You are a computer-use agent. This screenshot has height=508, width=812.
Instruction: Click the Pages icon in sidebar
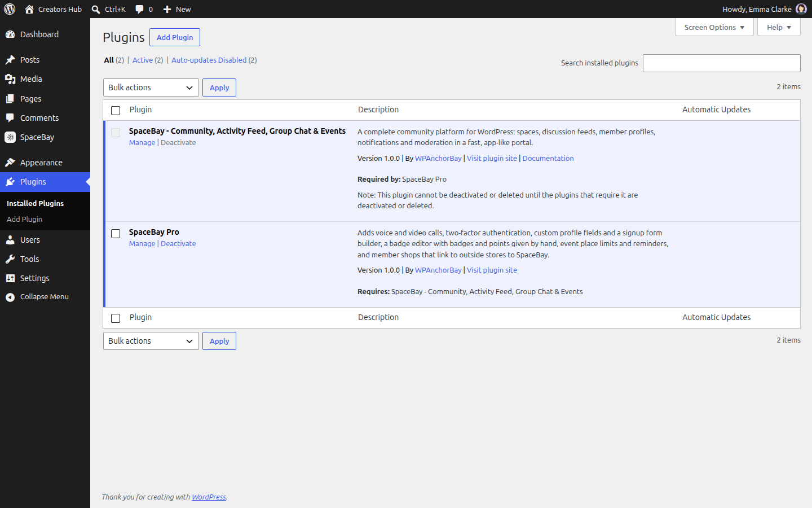(10, 99)
